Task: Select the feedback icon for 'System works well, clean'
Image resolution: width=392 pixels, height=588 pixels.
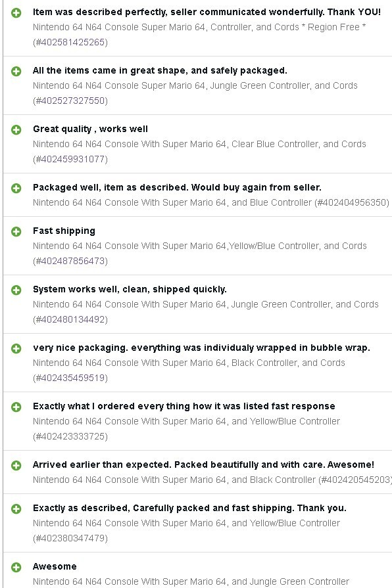Action: [x=16, y=290]
